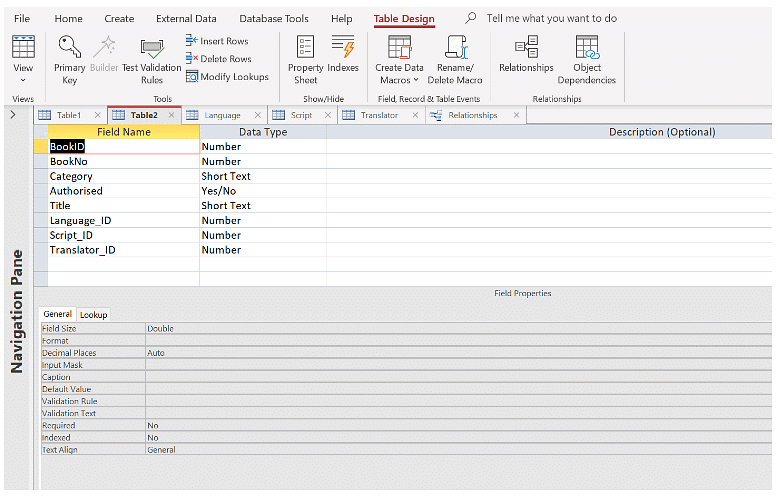Open the Relationships ribbon button
The width and height of the screenshot is (778, 498).
point(526,54)
